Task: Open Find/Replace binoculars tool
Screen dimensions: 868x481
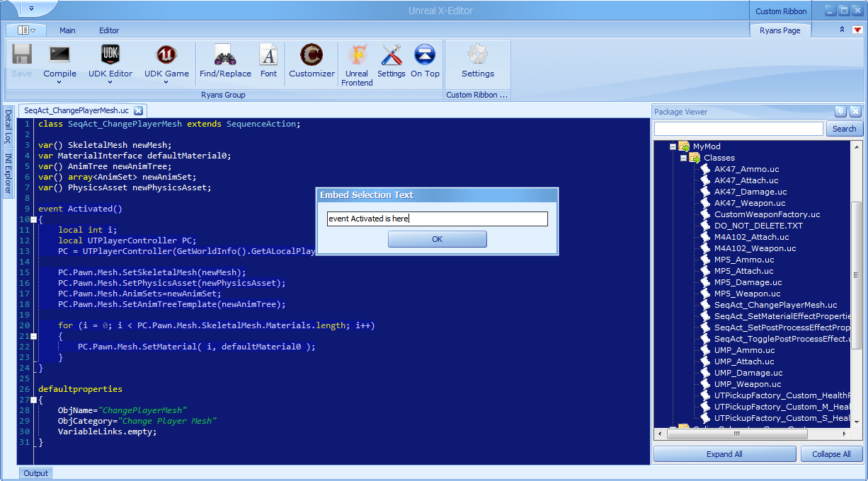Action: tap(225, 54)
